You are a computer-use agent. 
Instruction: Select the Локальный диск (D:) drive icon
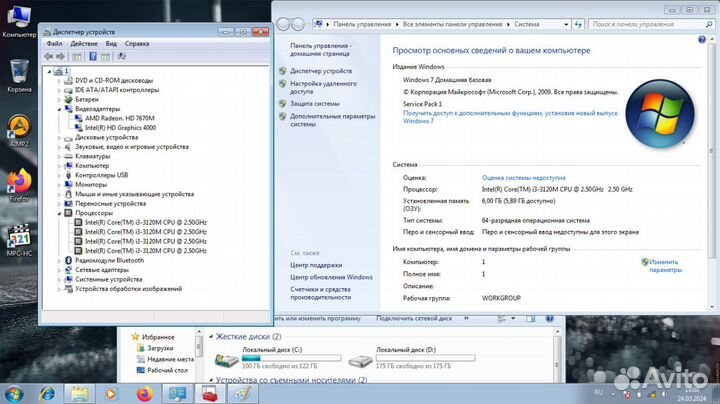pyautogui.click(x=360, y=360)
